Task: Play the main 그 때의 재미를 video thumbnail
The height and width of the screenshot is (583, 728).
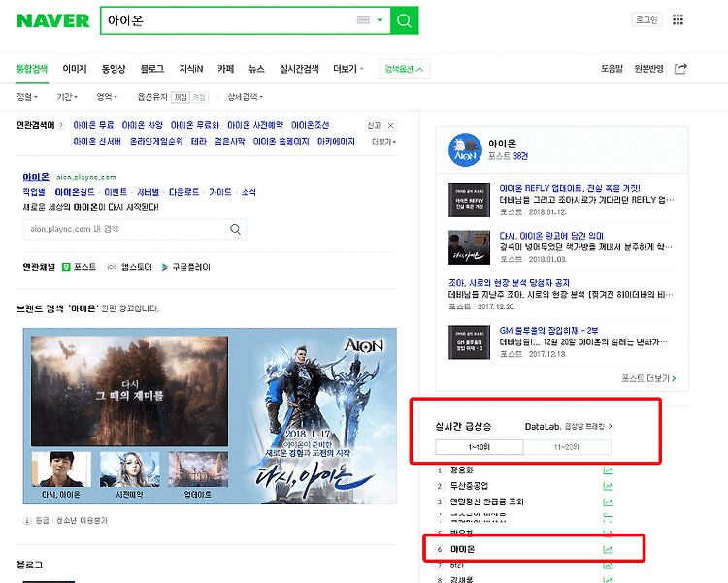Action: click(129, 391)
